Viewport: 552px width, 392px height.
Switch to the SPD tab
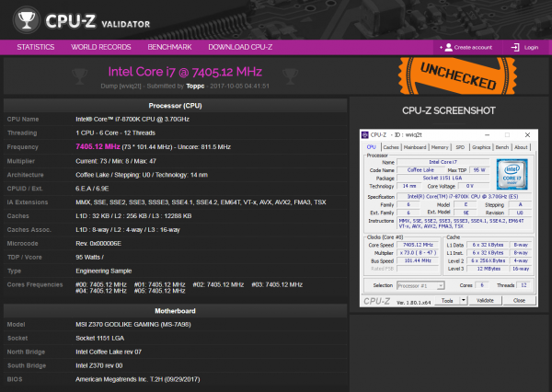coord(460,147)
